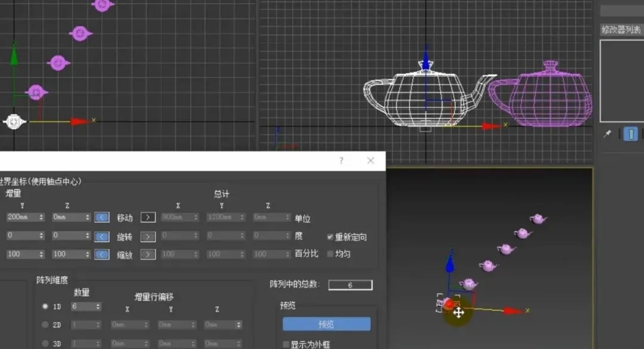Click the 单位 label
The width and height of the screenshot is (644, 349).
(302, 218)
